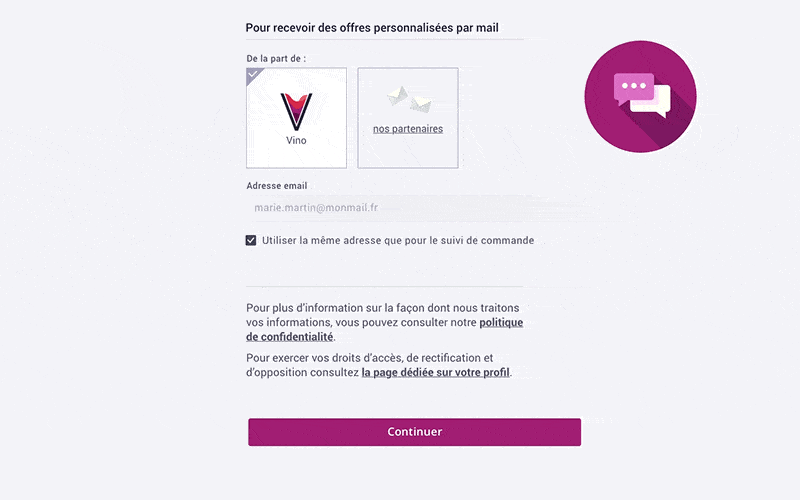Select the Vino logo icon
Image resolution: width=800 pixels, height=500 pixels.
click(x=296, y=108)
